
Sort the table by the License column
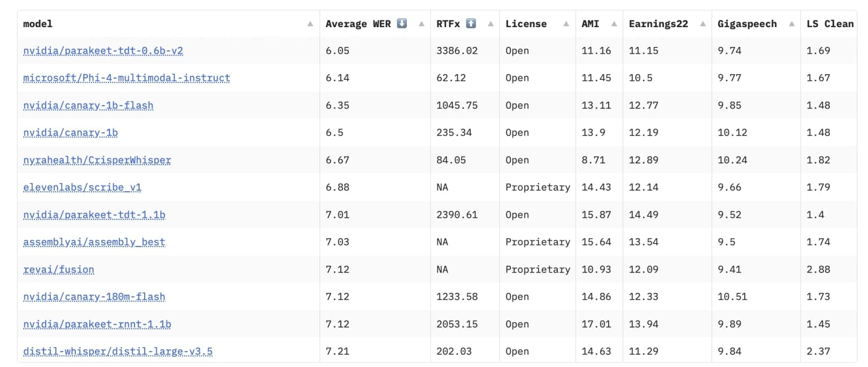click(566, 24)
